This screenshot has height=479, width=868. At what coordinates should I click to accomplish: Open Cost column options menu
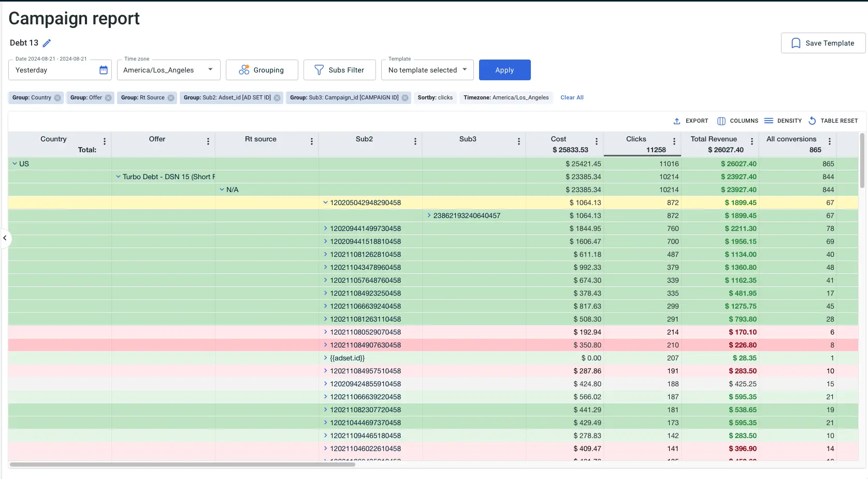point(597,141)
